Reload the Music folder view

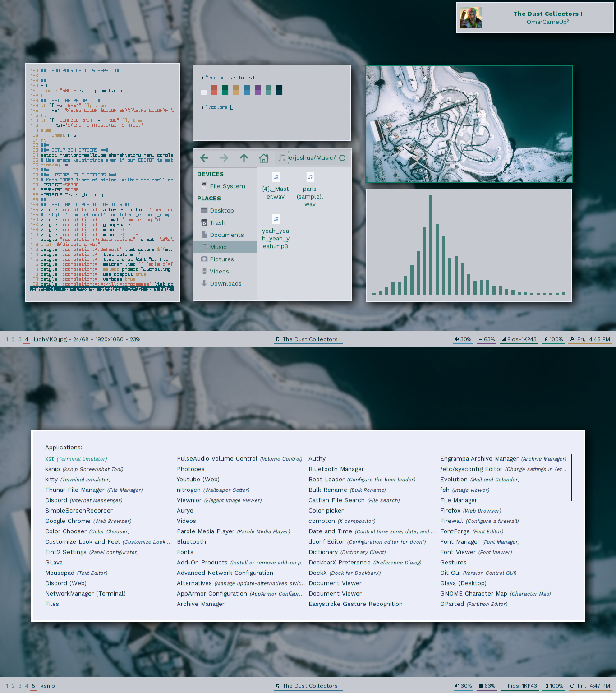[x=342, y=158]
